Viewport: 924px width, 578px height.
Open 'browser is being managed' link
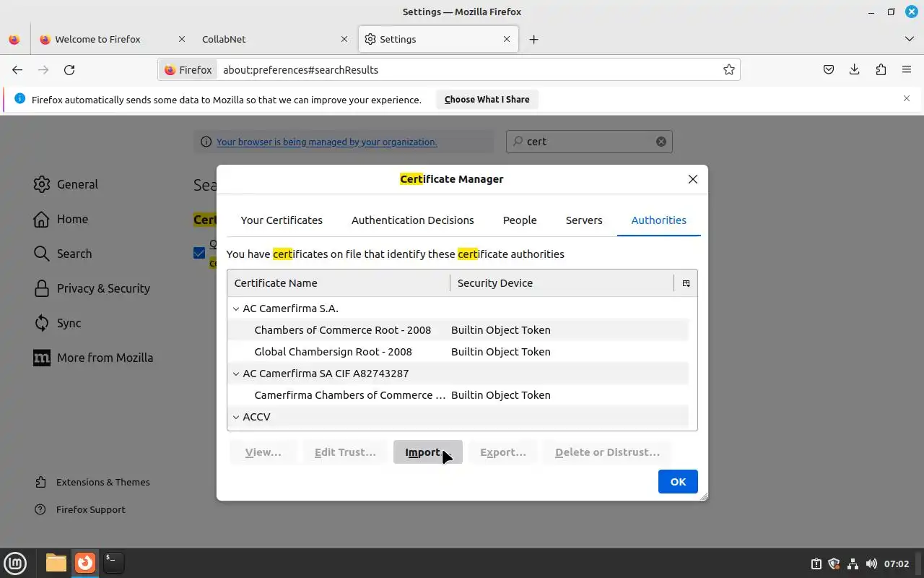327,142
